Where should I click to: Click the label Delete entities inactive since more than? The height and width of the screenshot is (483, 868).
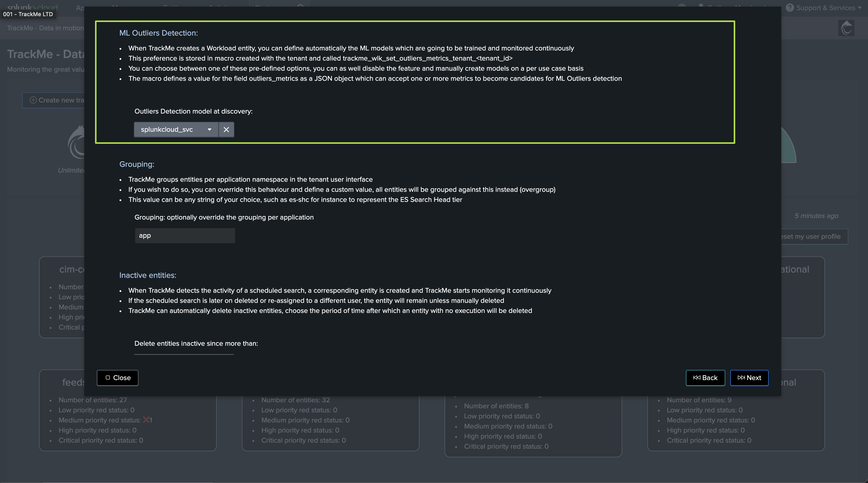point(196,343)
